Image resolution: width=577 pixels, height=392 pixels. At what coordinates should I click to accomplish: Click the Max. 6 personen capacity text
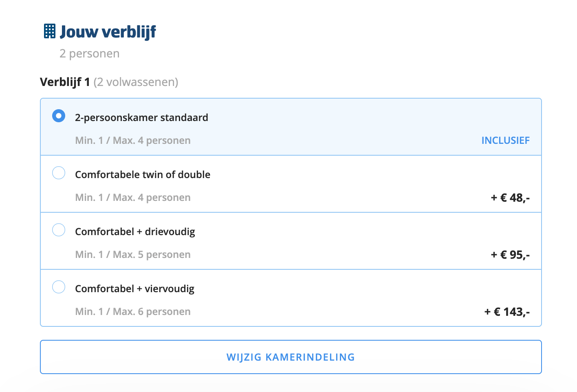(x=152, y=312)
